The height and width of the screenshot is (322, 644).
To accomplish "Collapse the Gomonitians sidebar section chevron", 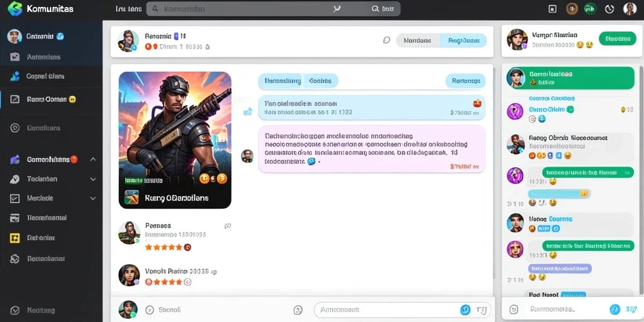I will tap(93, 159).
